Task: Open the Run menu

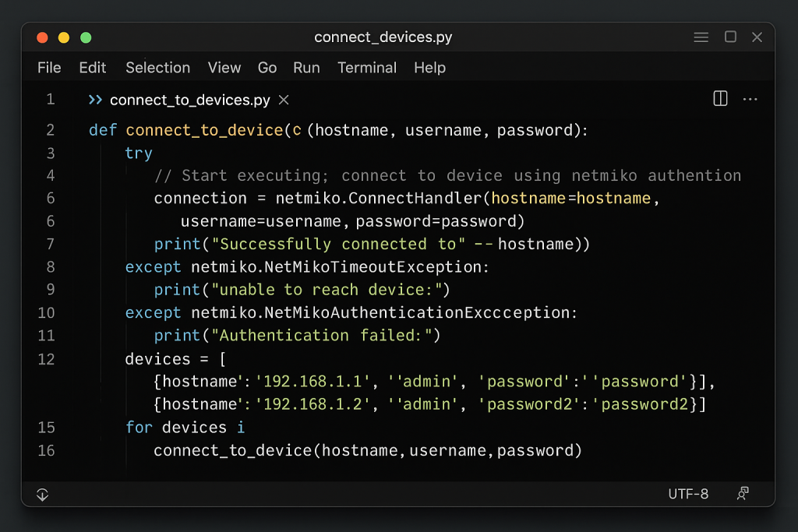Action: pyautogui.click(x=306, y=68)
